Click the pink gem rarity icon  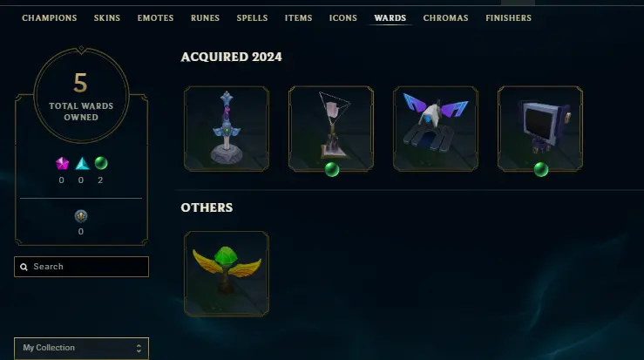62,164
